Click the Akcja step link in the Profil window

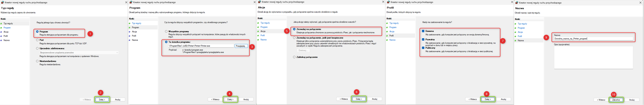(392, 31)
